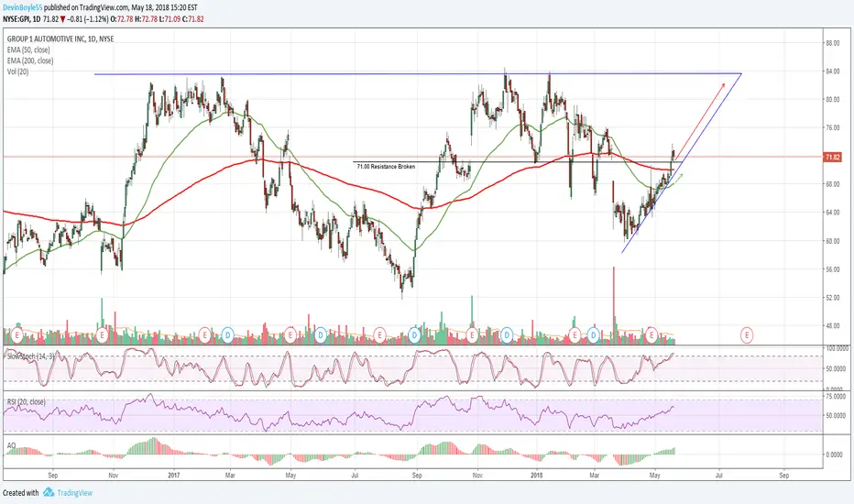
Task: Click the -0.81 (-1.12%) change value
Action: [88, 19]
